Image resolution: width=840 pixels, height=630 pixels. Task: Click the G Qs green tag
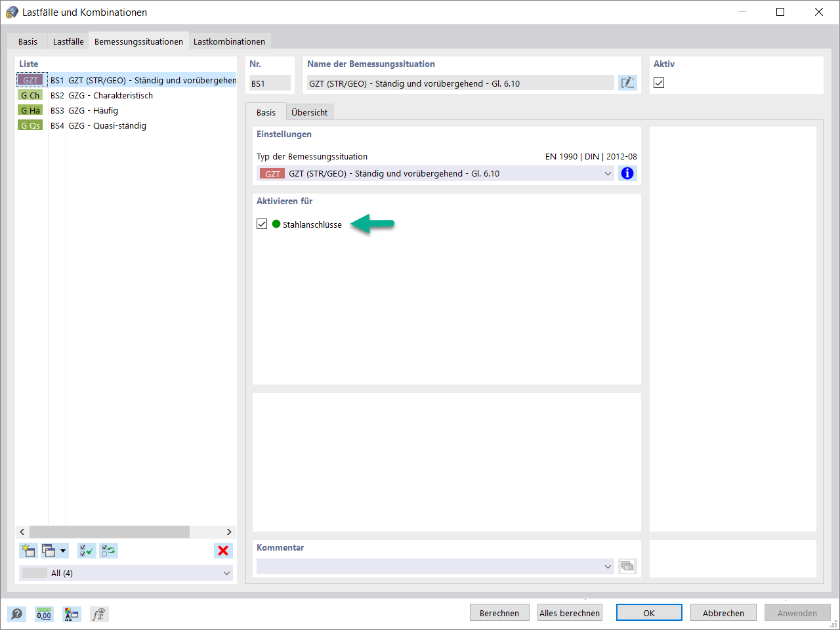31,125
